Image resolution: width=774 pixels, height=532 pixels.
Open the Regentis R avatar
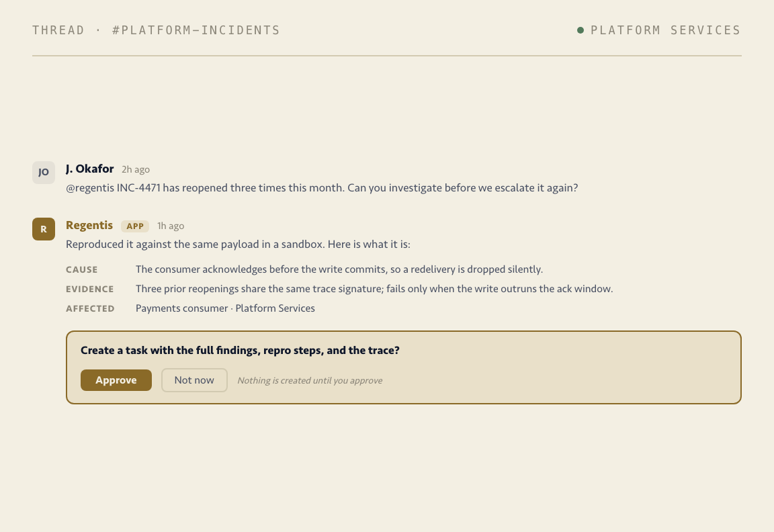pyautogui.click(x=44, y=229)
